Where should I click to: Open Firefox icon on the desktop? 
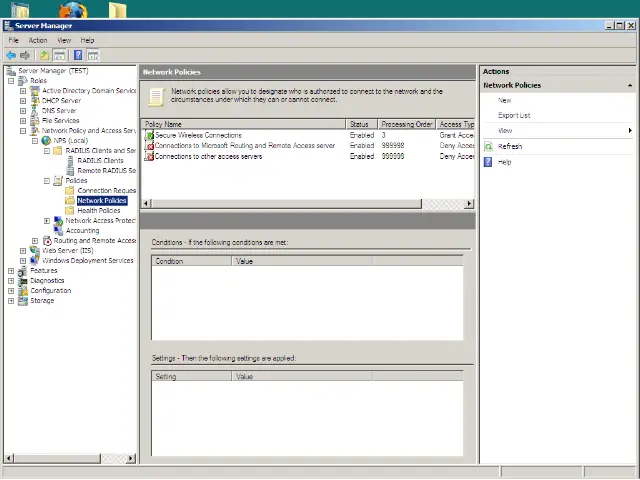(x=73, y=10)
